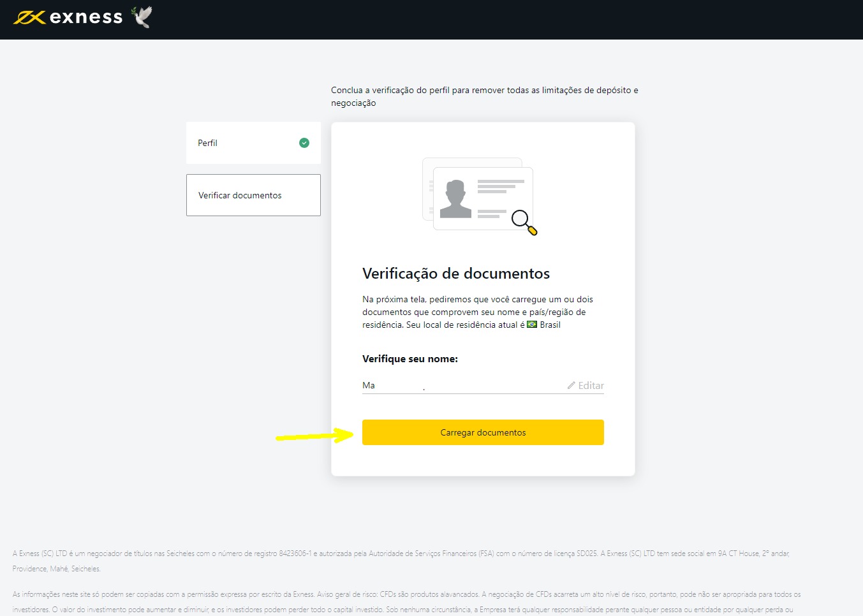Click the green checkmark beside Perfil
The image size is (863, 616).
[x=304, y=143]
